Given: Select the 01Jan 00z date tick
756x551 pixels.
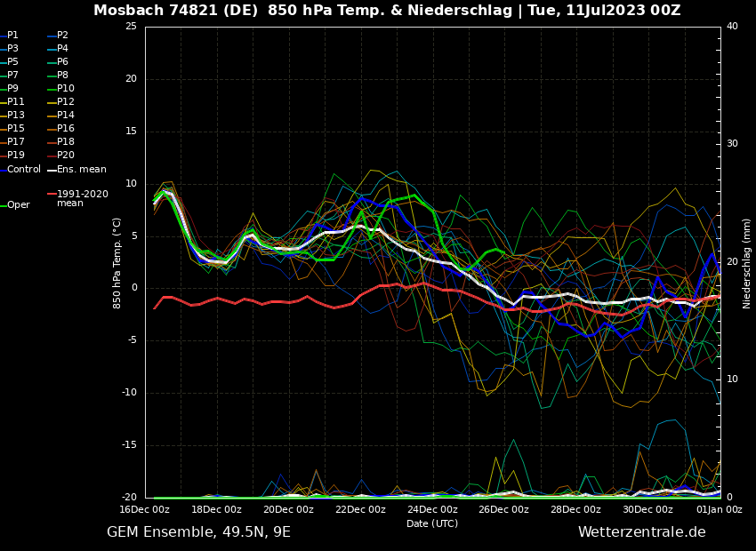Looking at the screenshot, I should click(x=719, y=509).
